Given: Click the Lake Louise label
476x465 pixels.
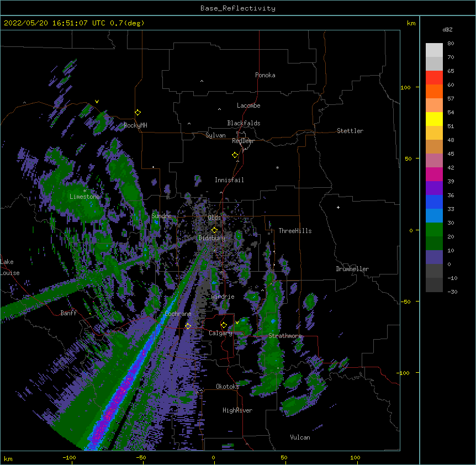Looking at the screenshot, I should point(10,267).
